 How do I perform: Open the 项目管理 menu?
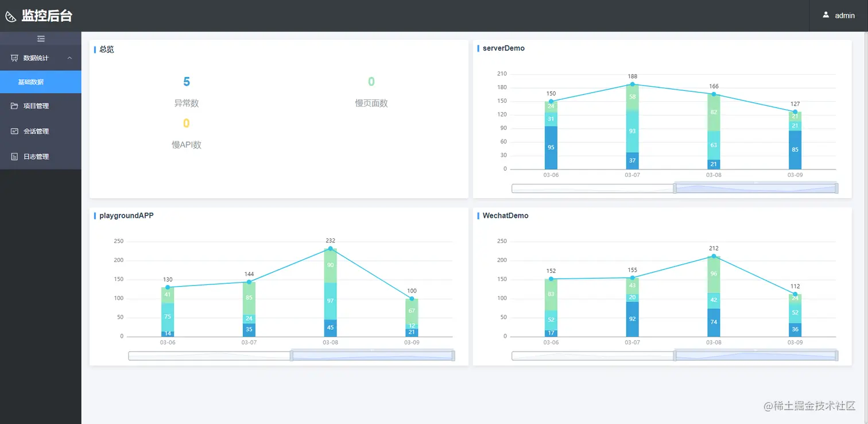(41, 106)
